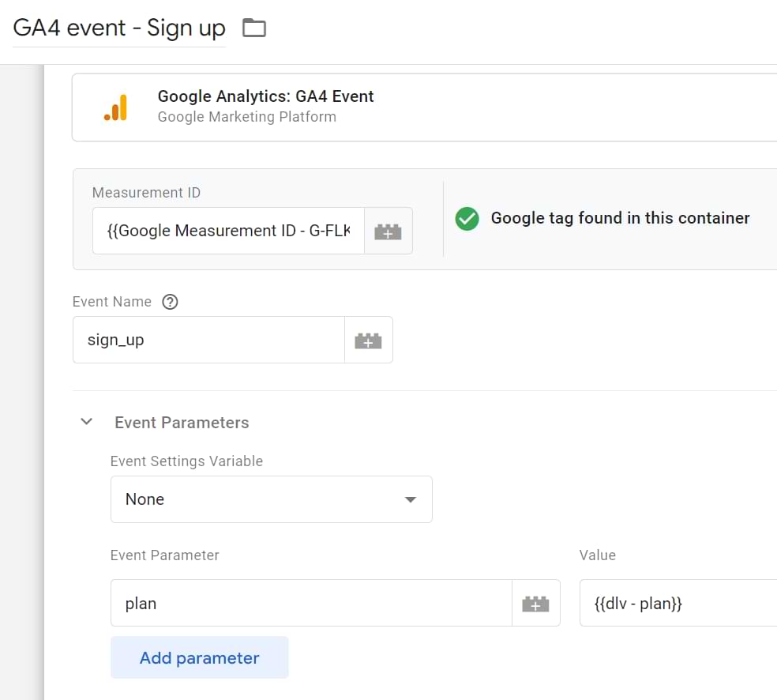The height and width of the screenshot is (700, 777).
Task: Click the Event Parameters section heading
Action: click(x=182, y=423)
